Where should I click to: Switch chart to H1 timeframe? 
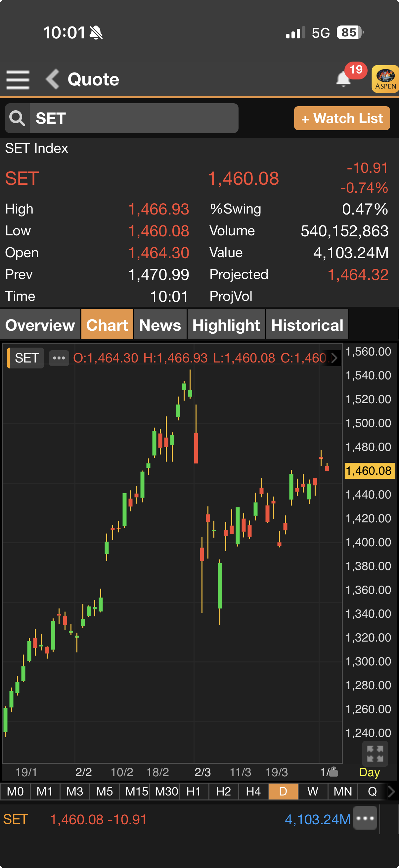pos(194,792)
